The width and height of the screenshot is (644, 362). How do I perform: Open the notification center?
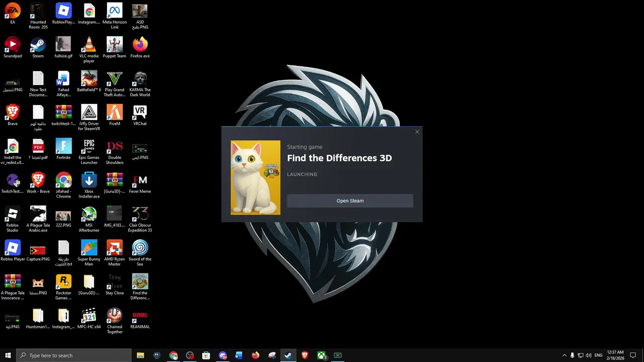[x=633, y=355]
